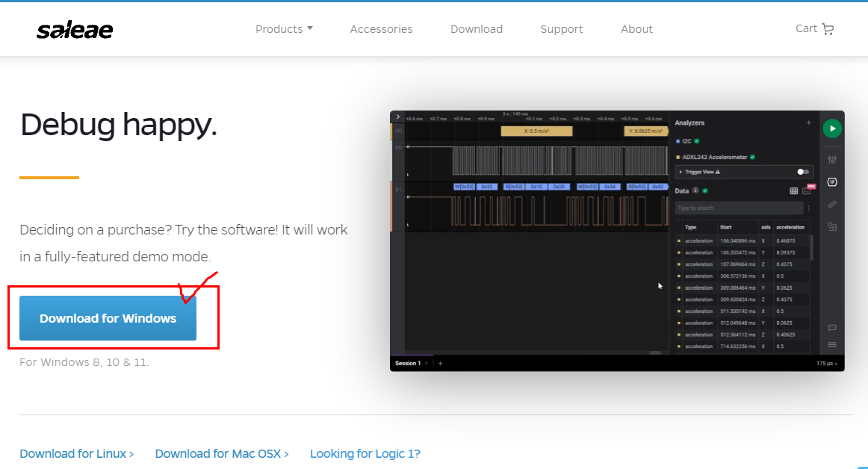Click the acceleration value 8.09375
868x469 pixels.
(786, 253)
